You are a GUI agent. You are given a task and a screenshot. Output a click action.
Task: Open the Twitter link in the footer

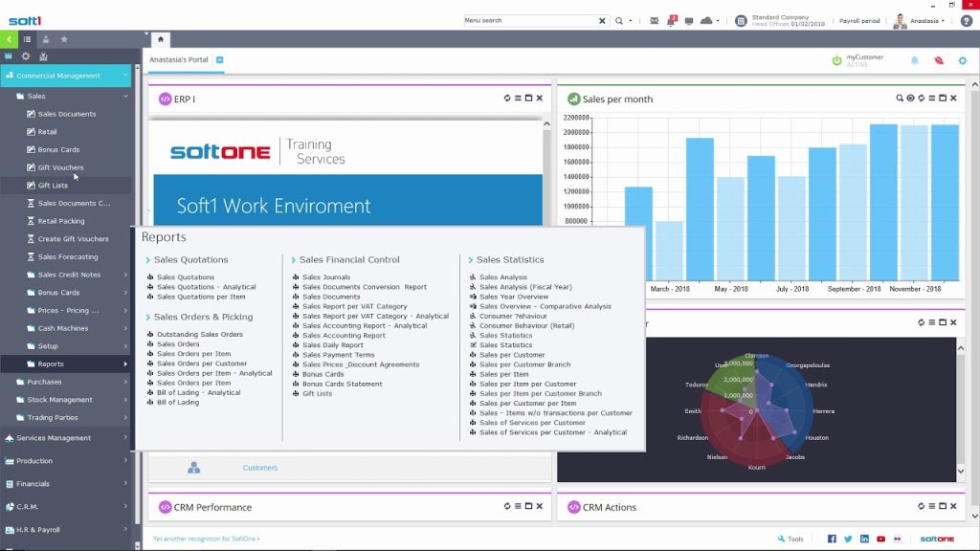848,539
